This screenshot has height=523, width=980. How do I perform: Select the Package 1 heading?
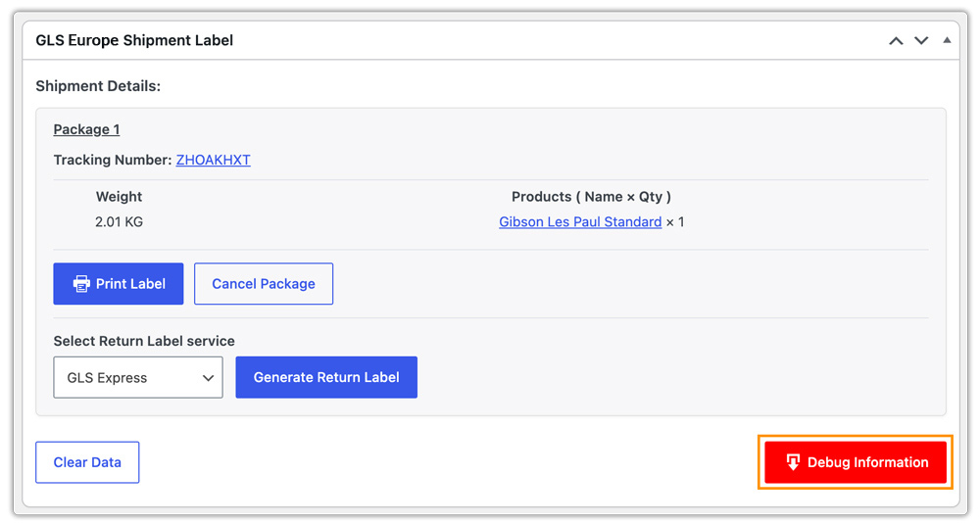click(86, 129)
